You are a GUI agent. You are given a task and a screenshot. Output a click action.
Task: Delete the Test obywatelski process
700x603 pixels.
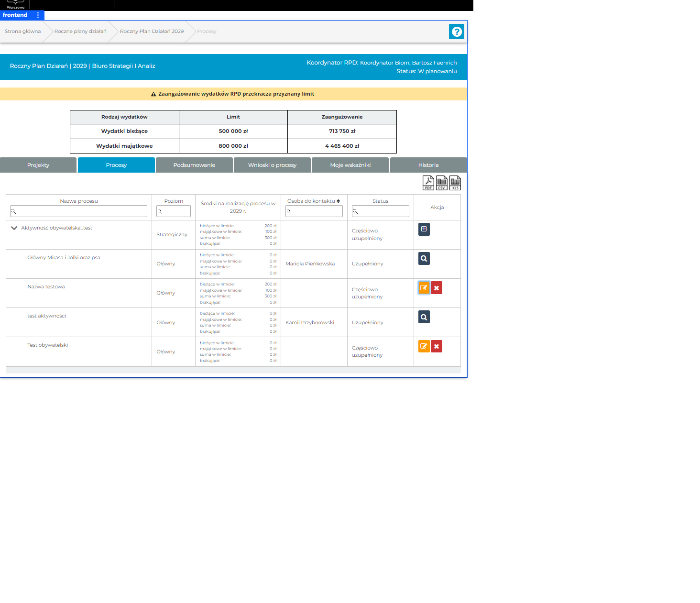437,346
